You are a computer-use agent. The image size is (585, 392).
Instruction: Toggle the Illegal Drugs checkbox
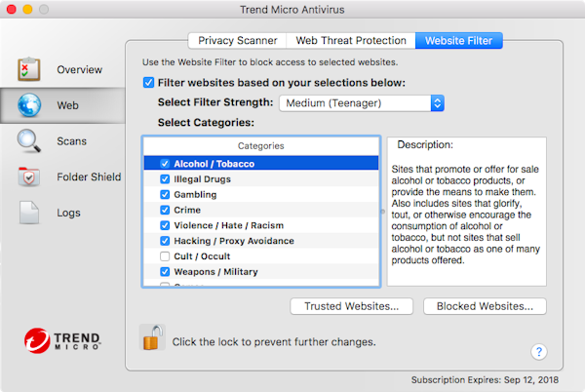point(165,179)
